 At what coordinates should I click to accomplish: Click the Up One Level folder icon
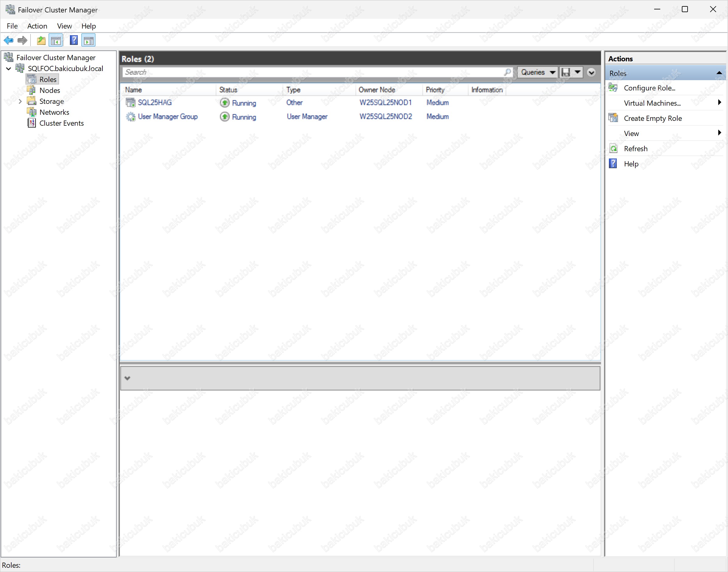pos(41,40)
